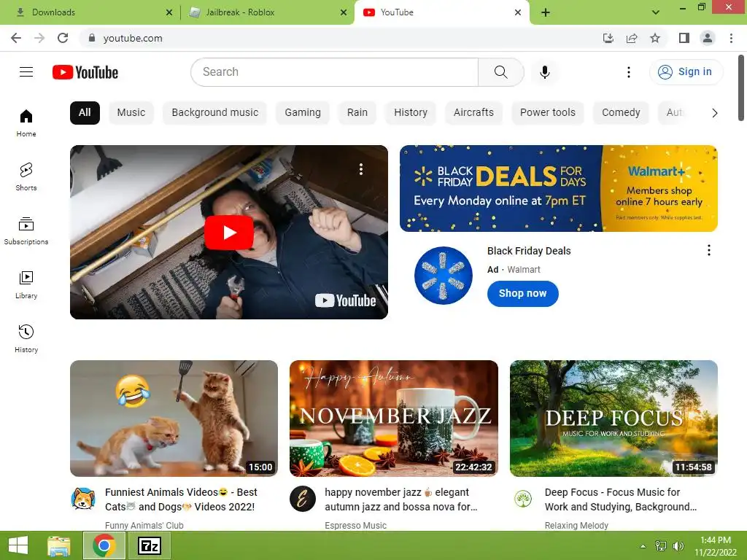The height and width of the screenshot is (560, 747).
Task: Click the Sign in button
Action: coord(686,72)
